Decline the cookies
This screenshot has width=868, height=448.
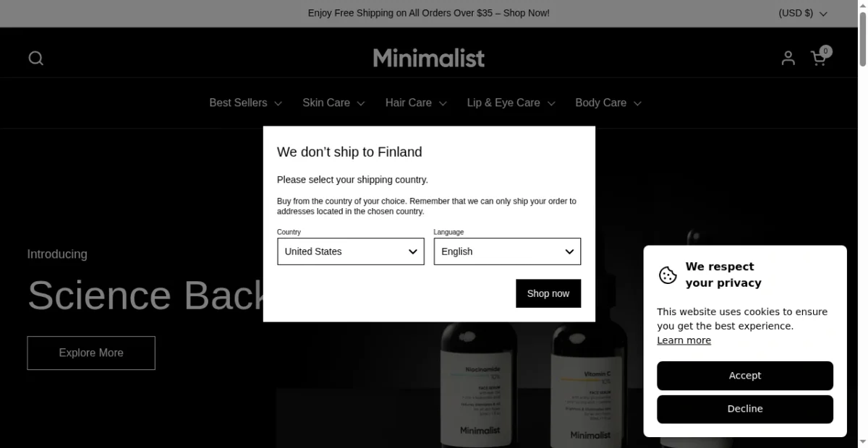point(745,409)
